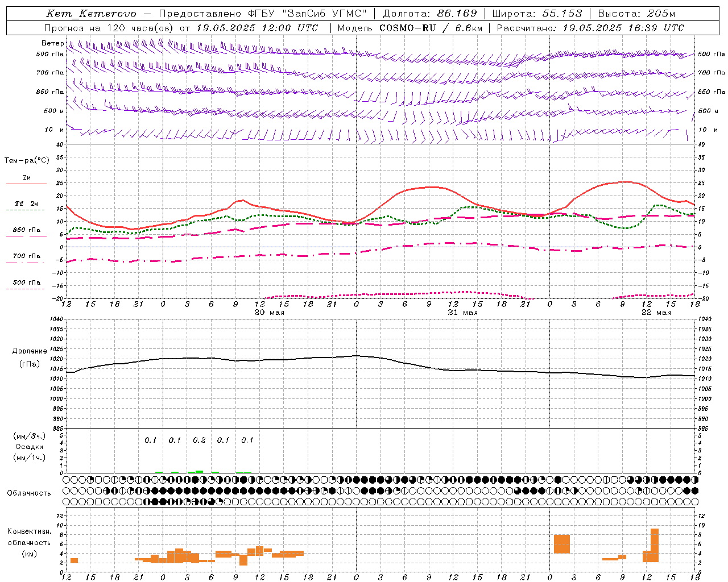The width and height of the screenshot is (728, 582).
Task: Click the '(мм/1ч.)' precipitation unit label
Action: (30, 458)
